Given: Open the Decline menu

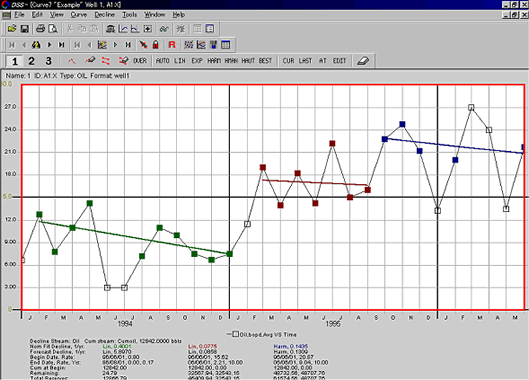Looking at the screenshot, I should [105, 15].
